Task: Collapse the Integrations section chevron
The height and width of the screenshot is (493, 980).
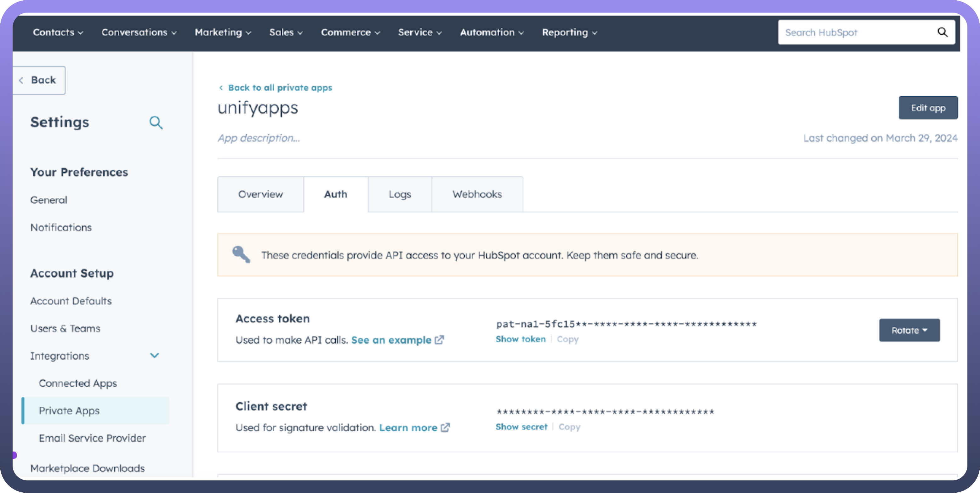Action: [154, 356]
